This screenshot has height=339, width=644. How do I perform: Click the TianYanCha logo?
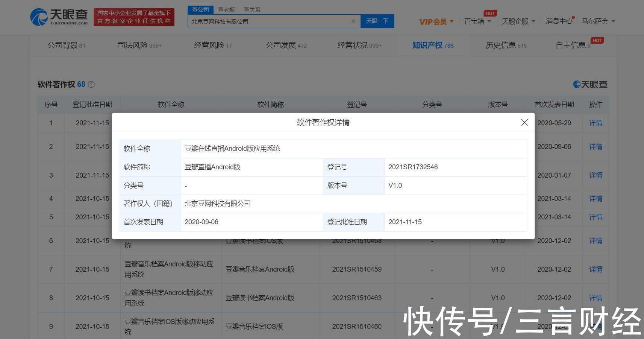coord(59,17)
